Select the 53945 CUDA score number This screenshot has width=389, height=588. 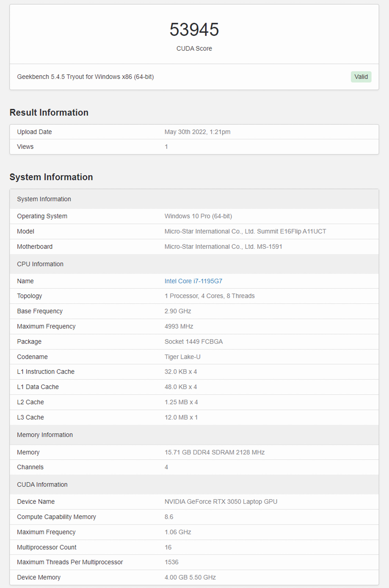tap(194, 29)
